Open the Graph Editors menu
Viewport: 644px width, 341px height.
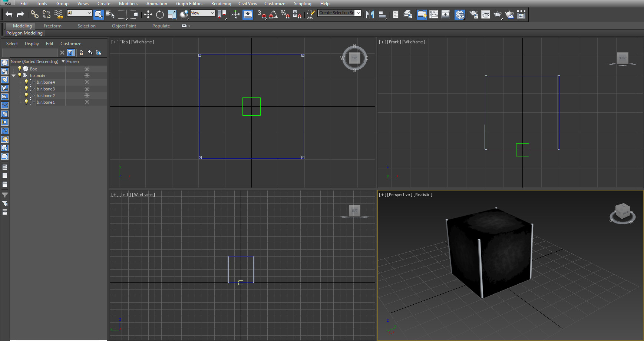coord(189,4)
